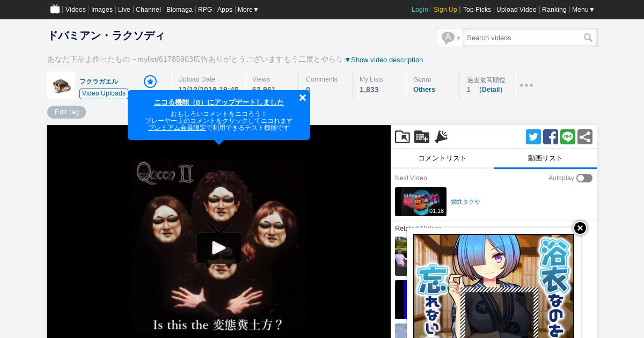Expand Show video description
The image size is (644, 338).
tap(384, 60)
